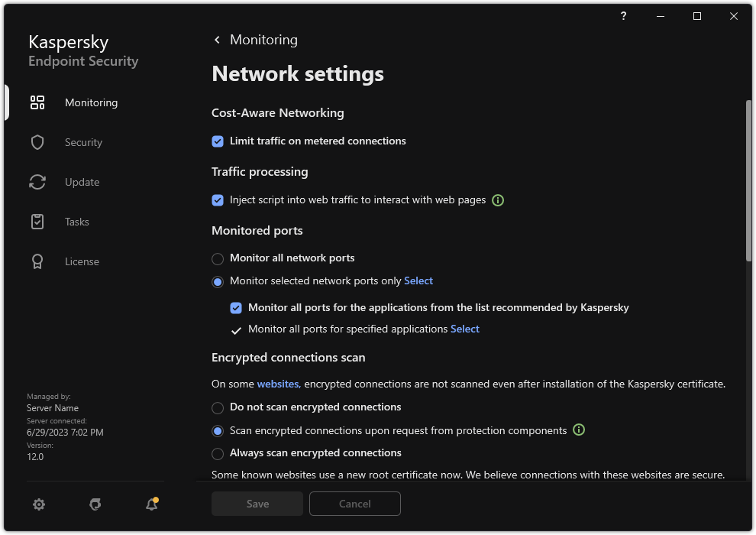Open the support chat icon at the bottom
Image resolution: width=756 pixels, height=535 pixels.
[95, 504]
